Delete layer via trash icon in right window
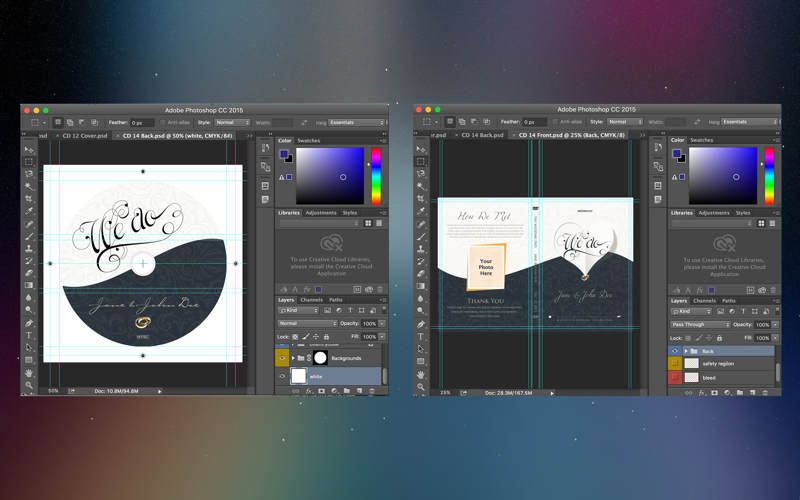 (x=765, y=392)
